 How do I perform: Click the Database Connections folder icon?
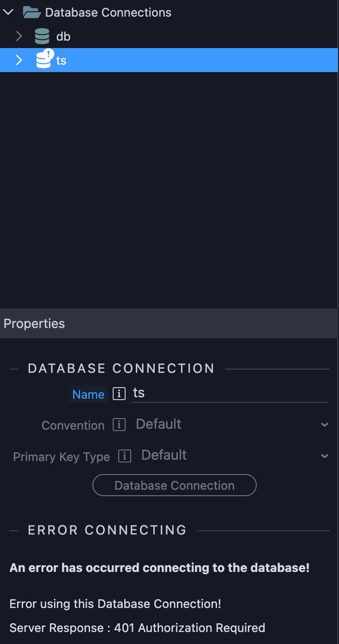31,12
